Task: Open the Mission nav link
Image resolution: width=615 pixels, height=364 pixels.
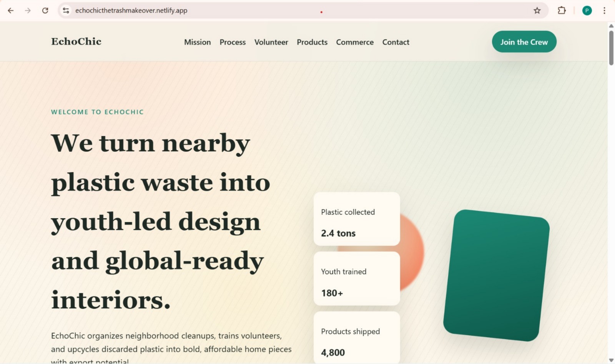Action: [197, 42]
